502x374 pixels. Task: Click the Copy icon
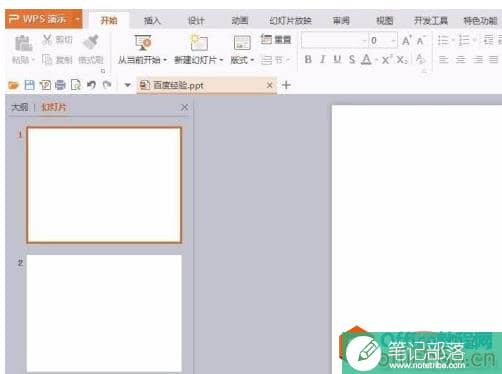(47, 60)
